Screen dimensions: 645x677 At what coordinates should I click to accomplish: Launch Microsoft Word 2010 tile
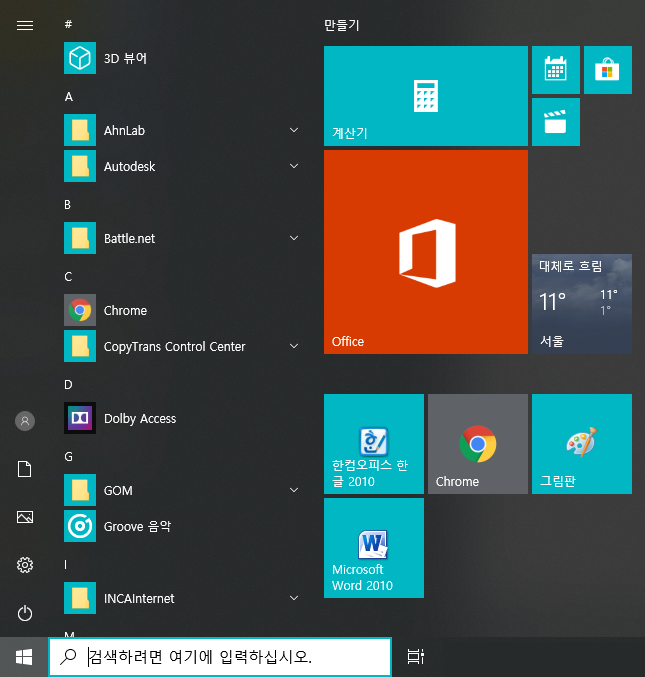[374, 548]
